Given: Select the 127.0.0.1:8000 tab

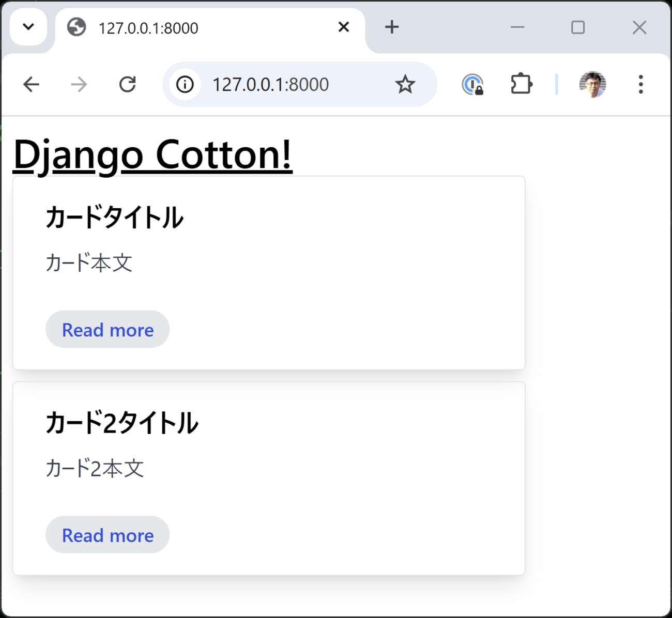Looking at the screenshot, I should 196,28.
